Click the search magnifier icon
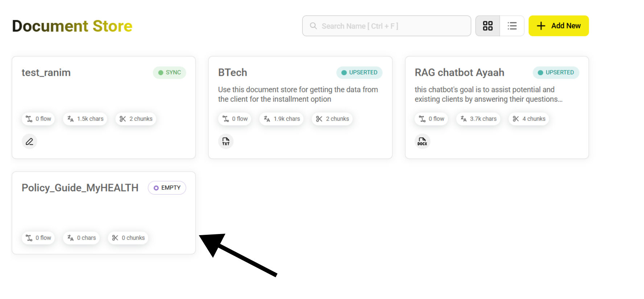Screen dimensions: 644x299 coord(313,26)
